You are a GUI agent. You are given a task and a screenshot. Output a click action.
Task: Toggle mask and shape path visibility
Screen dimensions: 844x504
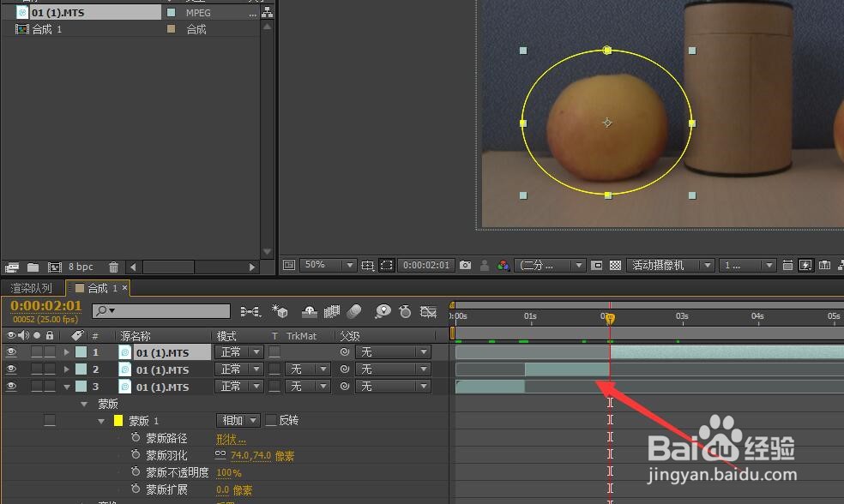[386, 265]
